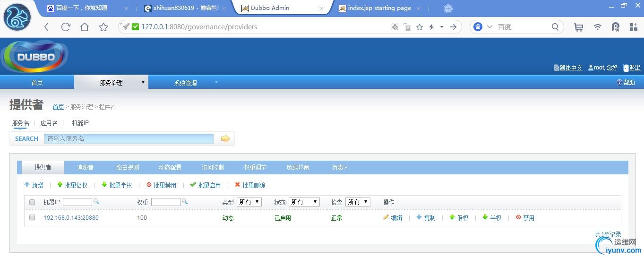This screenshot has width=644, height=258.
Task: Click the lightning speed-mode icon in address bar
Action: 431,27
